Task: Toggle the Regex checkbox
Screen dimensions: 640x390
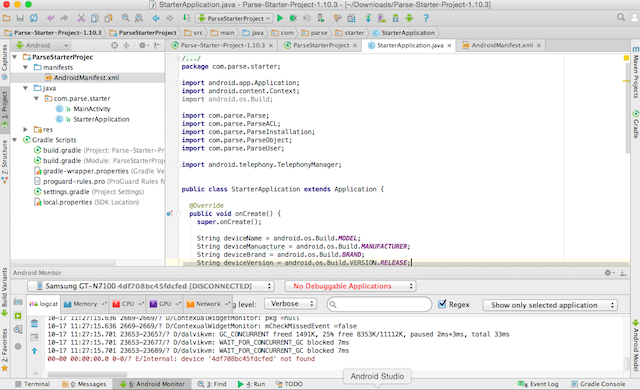Action: coord(442,304)
